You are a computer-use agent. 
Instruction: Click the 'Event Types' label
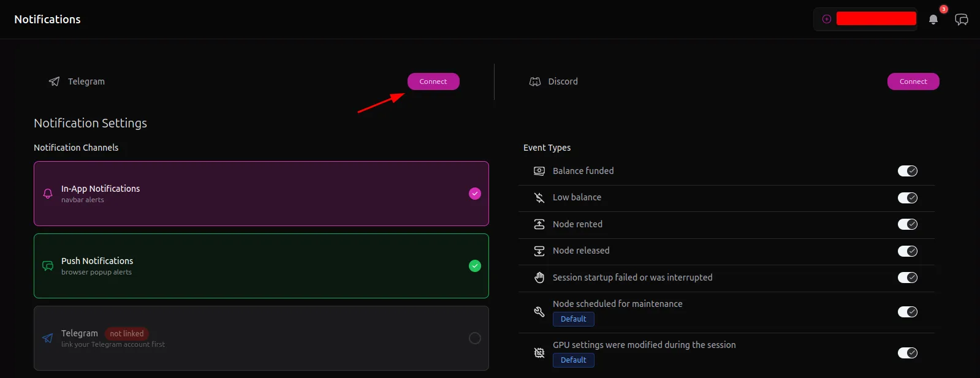point(547,148)
